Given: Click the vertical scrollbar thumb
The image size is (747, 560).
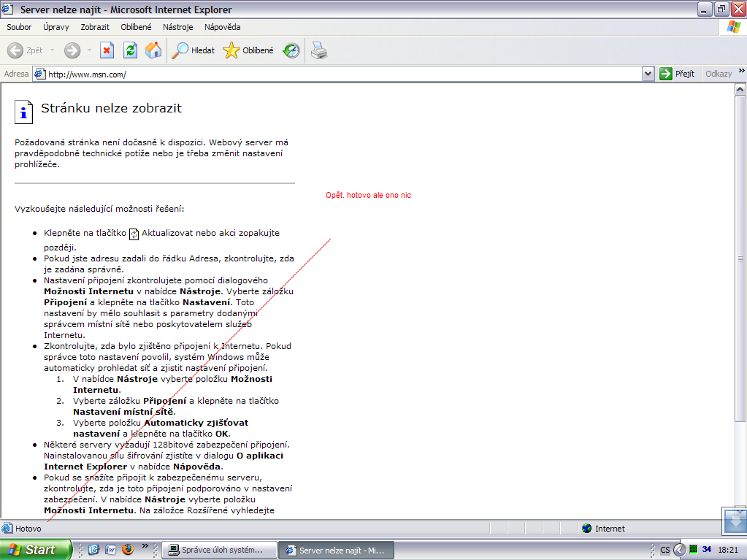Looking at the screenshot, I should [x=740, y=258].
